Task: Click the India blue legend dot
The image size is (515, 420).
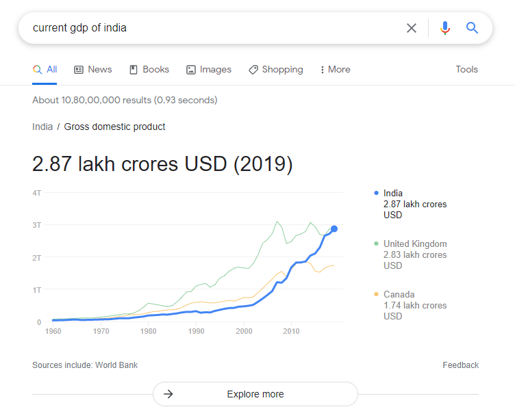Action: click(x=376, y=194)
